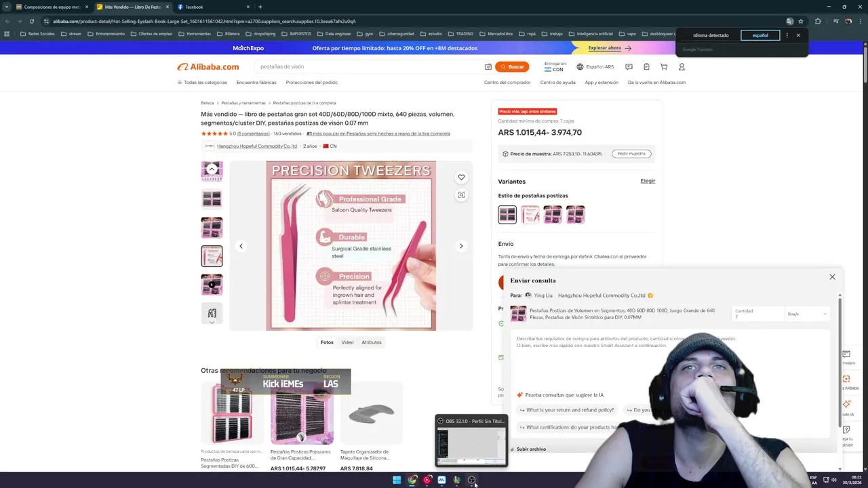Select the first black lash style variant
This screenshot has width=868, height=488.
tap(507, 215)
